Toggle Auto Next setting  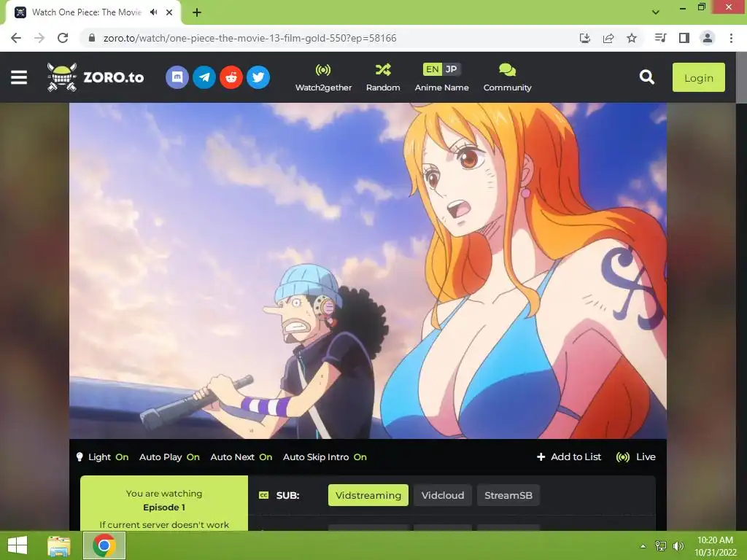point(241,457)
